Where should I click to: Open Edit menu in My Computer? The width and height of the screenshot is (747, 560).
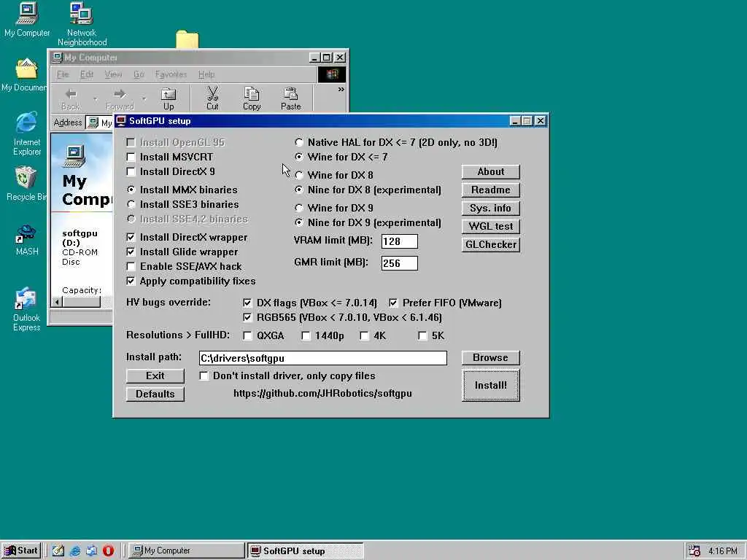(86, 74)
